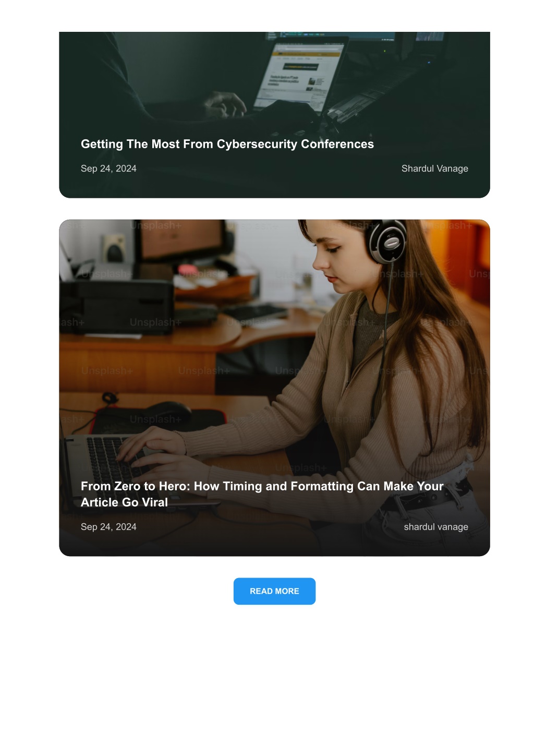
Task: Click the Sep 24, 2024 date on cybersecurity card
Action: 108,169
